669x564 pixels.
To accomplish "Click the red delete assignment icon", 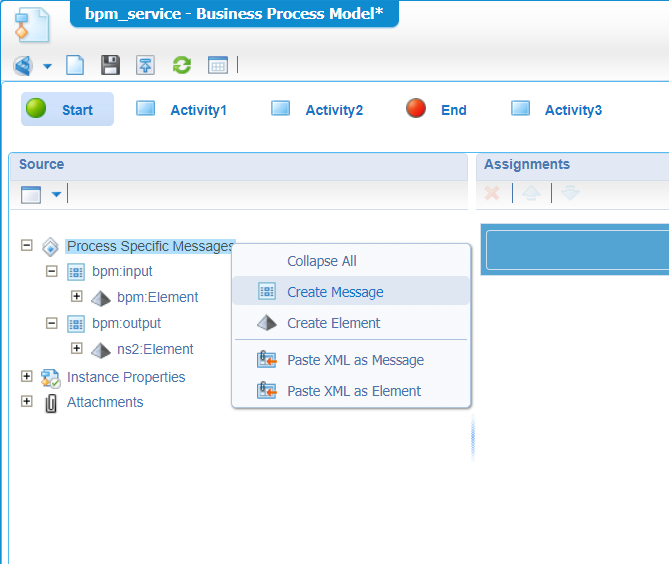I will tap(492, 193).
